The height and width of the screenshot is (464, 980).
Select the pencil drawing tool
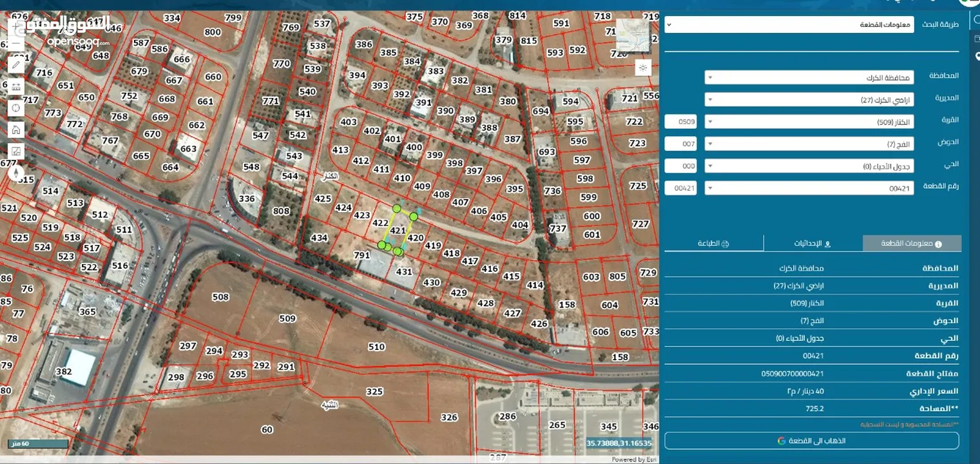[x=16, y=64]
